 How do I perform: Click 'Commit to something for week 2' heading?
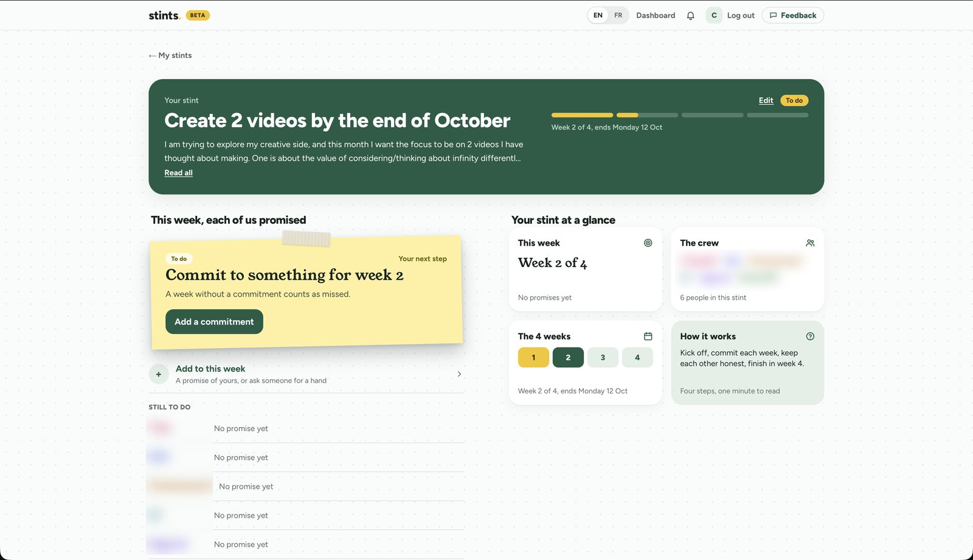pyautogui.click(x=285, y=275)
